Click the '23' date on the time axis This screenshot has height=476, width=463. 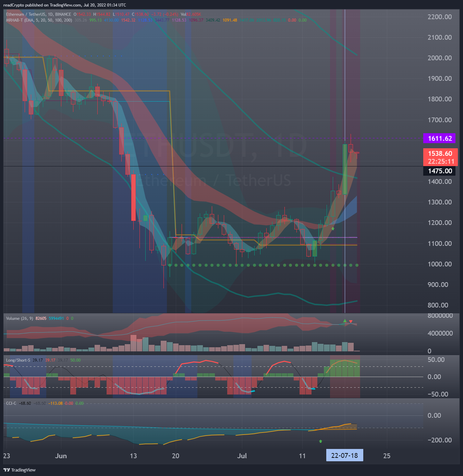coord(7,456)
